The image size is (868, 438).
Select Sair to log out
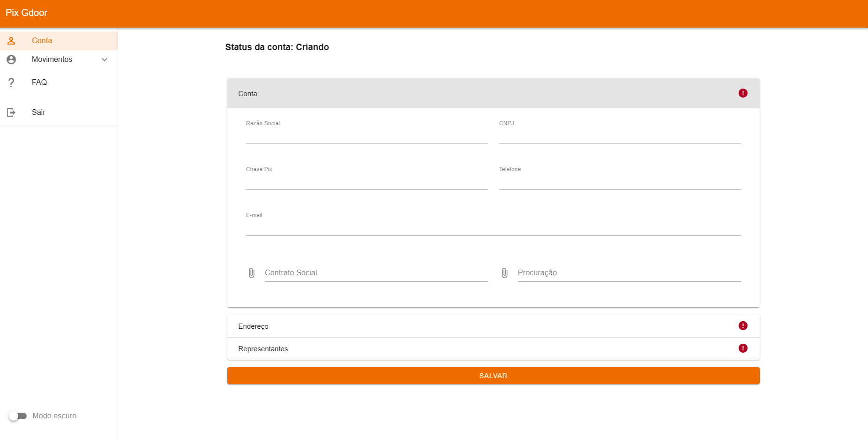(59, 113)
